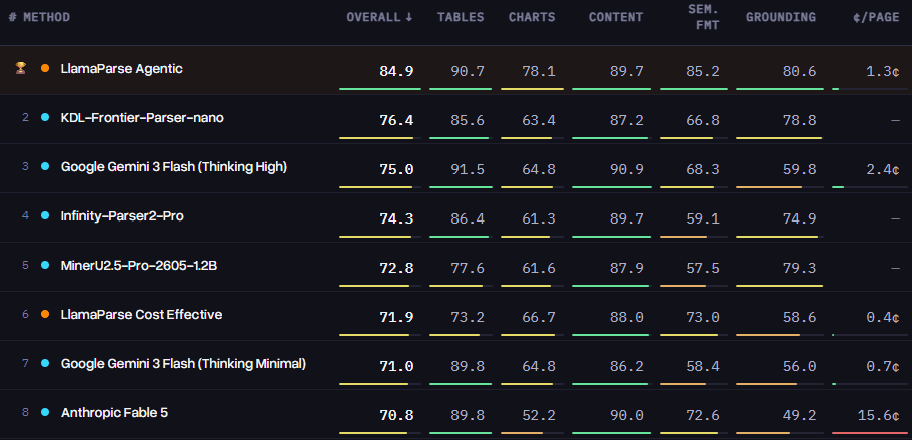Click the sort arrow next to OVERALL
912x440 pixels.
point(408,17)
